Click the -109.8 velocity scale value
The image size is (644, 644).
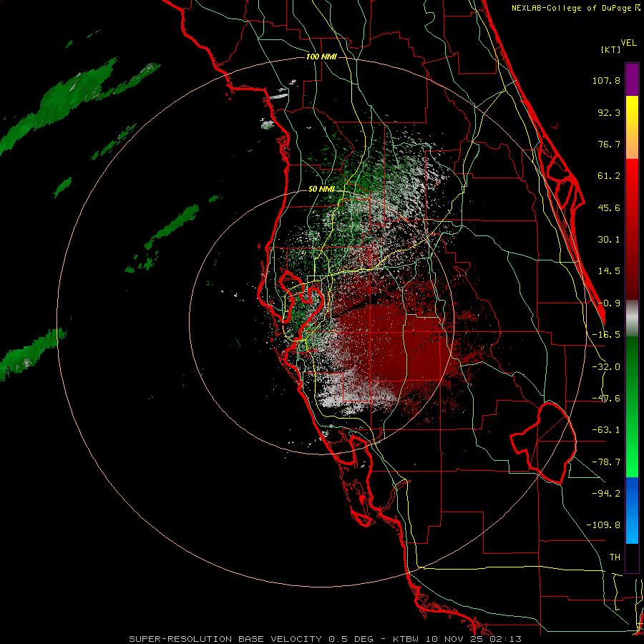pos(603,525)
